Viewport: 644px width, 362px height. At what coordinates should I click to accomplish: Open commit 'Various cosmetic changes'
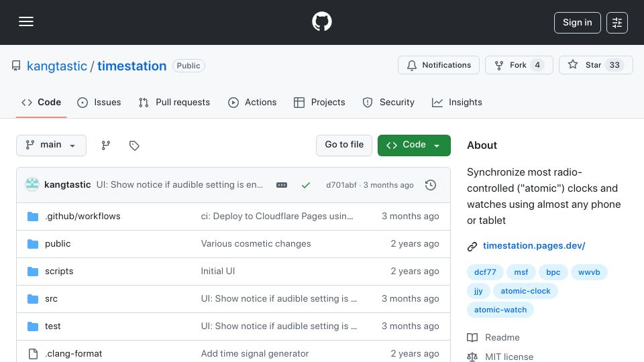coord(256,244)
